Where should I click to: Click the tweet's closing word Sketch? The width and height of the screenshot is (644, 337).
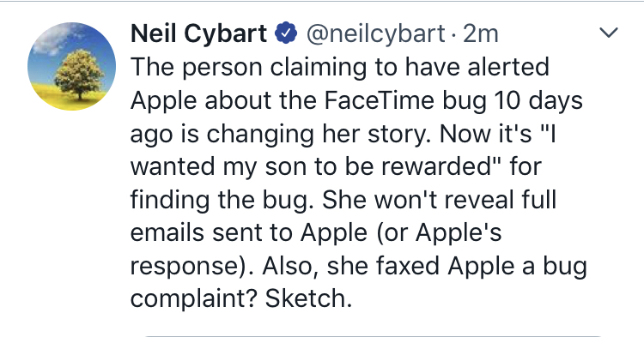click(308, 298)
